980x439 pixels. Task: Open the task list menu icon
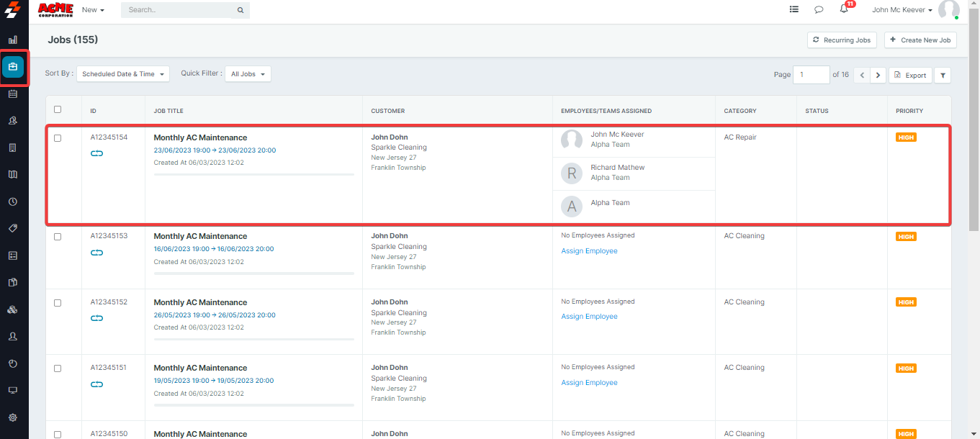(794, 10)
